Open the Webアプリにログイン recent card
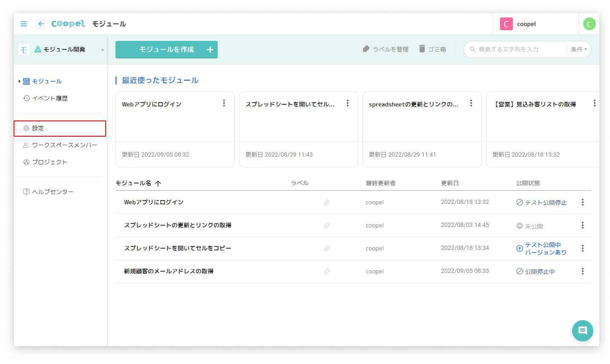The image size is (610, 364). [x=175, y=129]
